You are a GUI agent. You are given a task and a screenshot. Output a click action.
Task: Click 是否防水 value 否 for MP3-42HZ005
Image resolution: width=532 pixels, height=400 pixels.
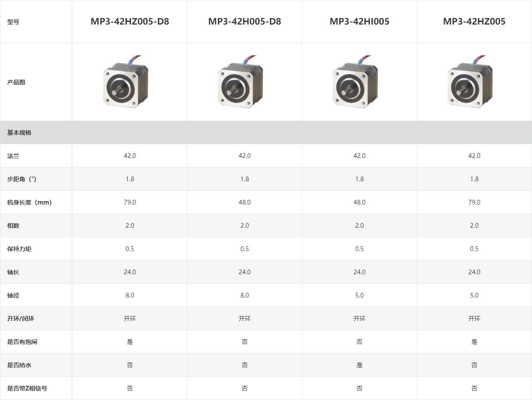click(474, 365)
